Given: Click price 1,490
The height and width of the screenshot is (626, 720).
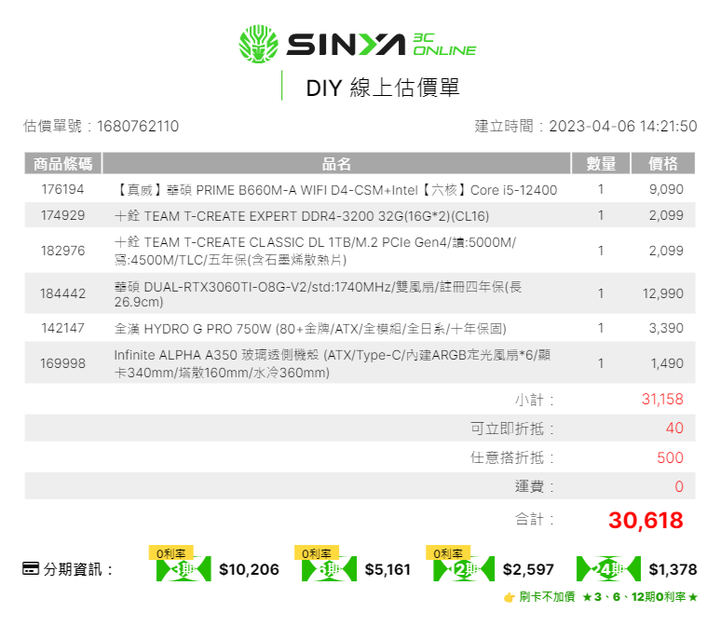Looking at the screenshot, I should click(667, 363).
